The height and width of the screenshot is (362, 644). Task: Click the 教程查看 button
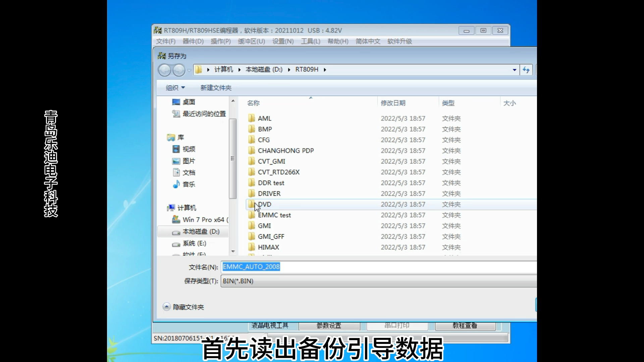[x=465, y=325]
